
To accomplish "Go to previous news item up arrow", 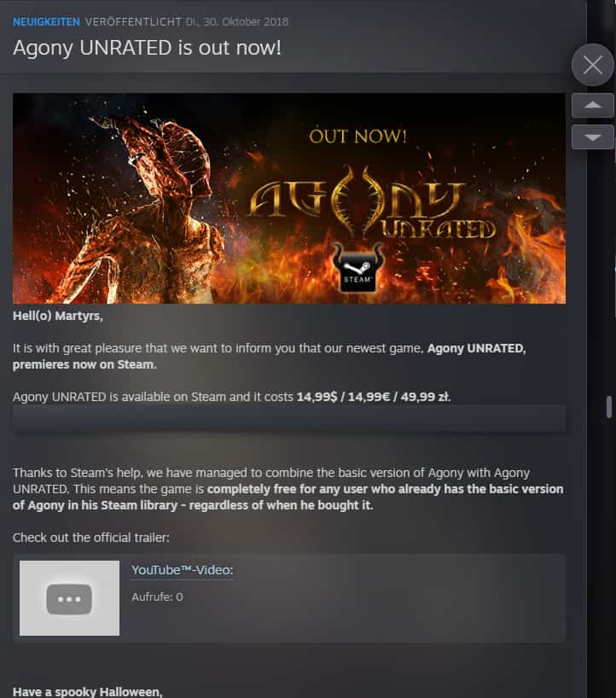I will point(592,105).
